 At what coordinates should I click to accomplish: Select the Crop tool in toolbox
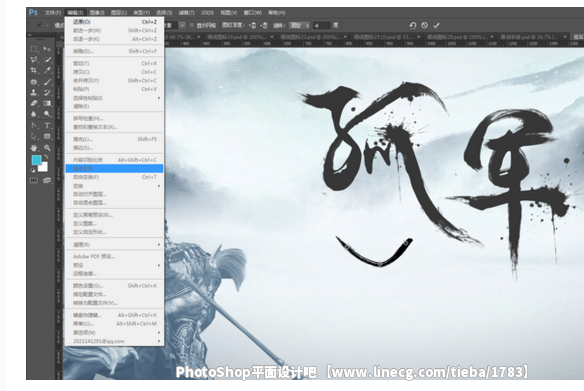click(34, 70)
